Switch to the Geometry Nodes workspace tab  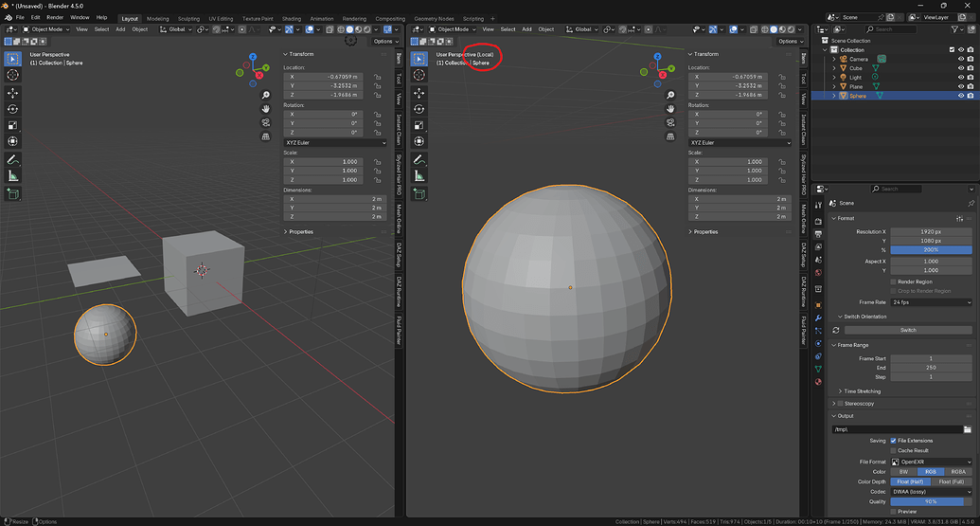434,19
